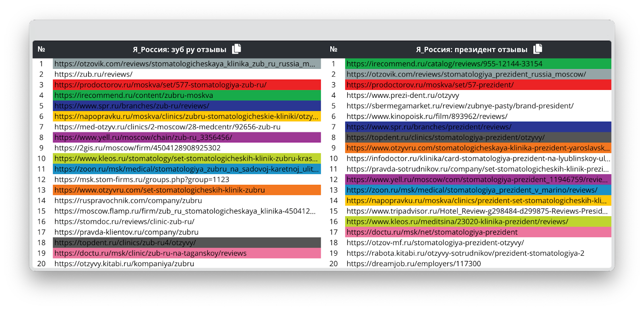Screen dimensions: 644x310
Task: Click the msk.stom-firms.ru groups link
Action: coord(142,180)
